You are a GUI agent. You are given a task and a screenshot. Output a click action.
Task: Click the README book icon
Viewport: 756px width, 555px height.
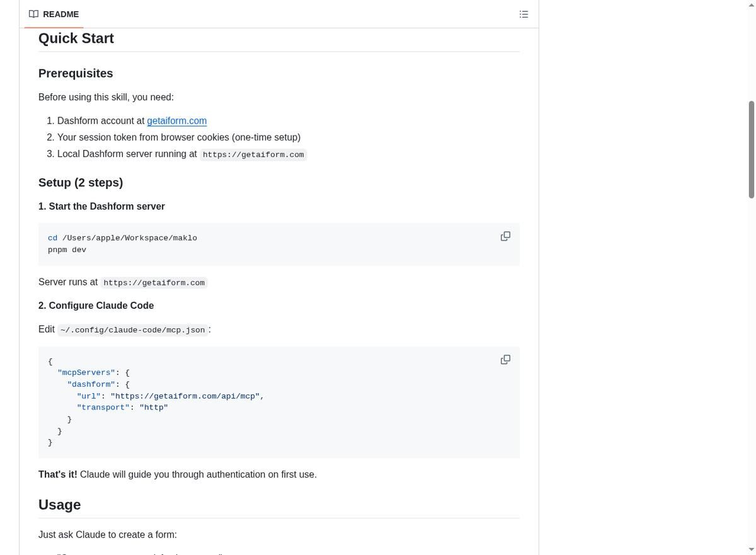pyautogui.click(x=33, y=14)
